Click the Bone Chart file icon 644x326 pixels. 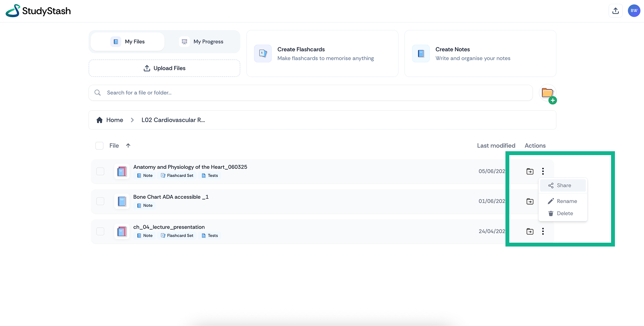122,201
